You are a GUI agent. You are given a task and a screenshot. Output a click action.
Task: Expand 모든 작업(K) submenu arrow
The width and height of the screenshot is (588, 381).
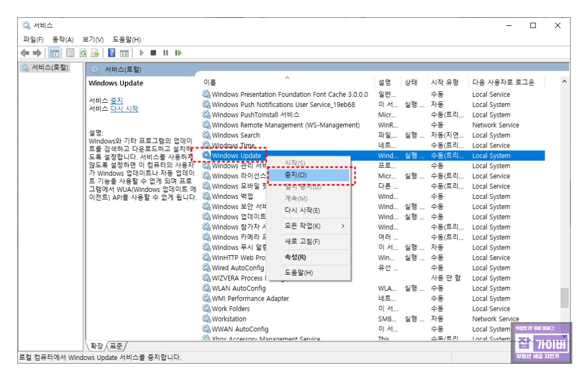tap(343, 226)
